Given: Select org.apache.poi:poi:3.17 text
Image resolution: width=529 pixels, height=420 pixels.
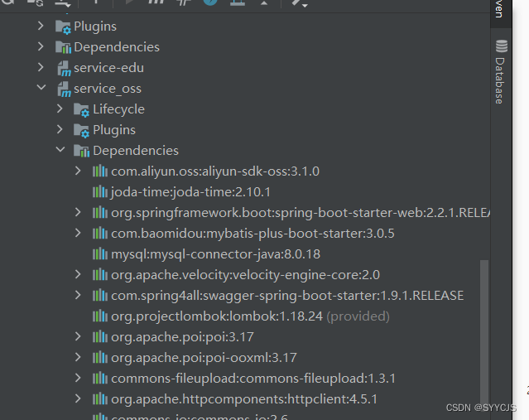Looking at the screenshot, I should 182,337.
